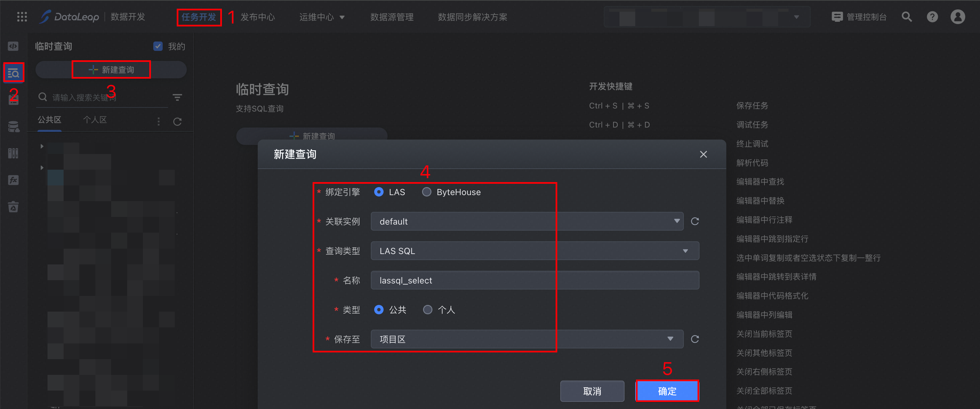The image size is (980, 409).
Task: Click the 取消 cancel button
Action: [x=592, y=391]
